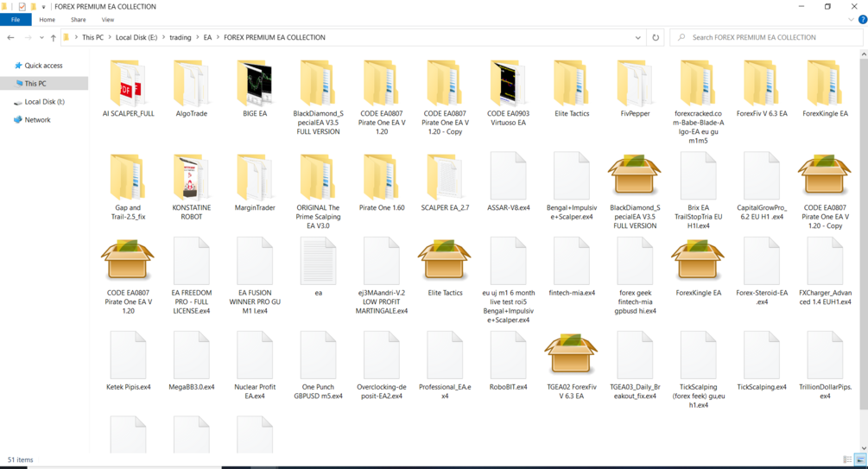Navigate to Local Disk (E:) in breadcrumb
Screen dimensions: 868x469
tap(136, 38)
